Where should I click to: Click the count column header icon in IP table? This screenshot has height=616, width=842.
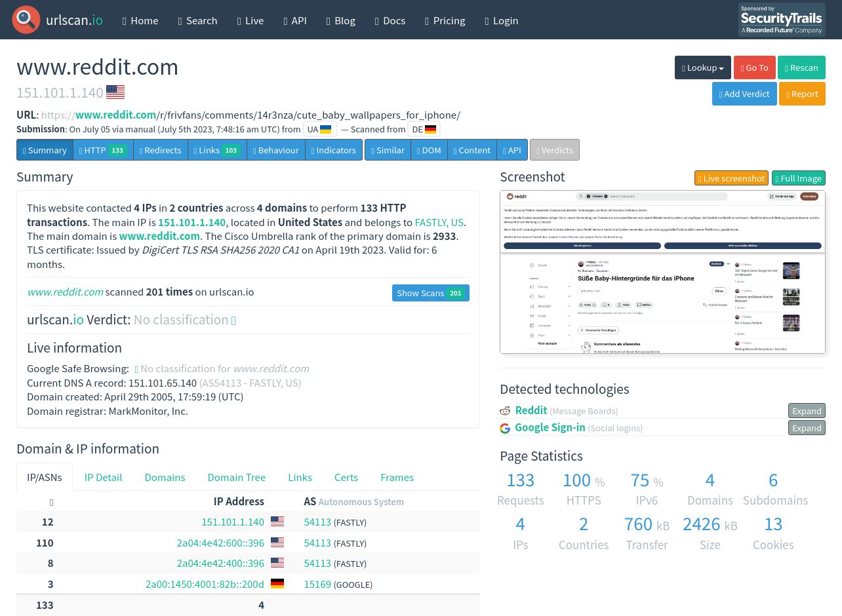[x=51, y=502]
